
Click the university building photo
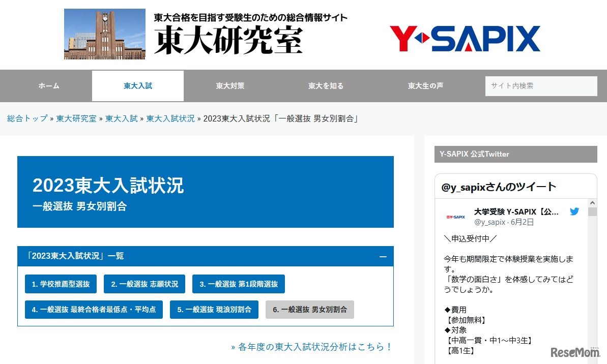pos(104,33)
